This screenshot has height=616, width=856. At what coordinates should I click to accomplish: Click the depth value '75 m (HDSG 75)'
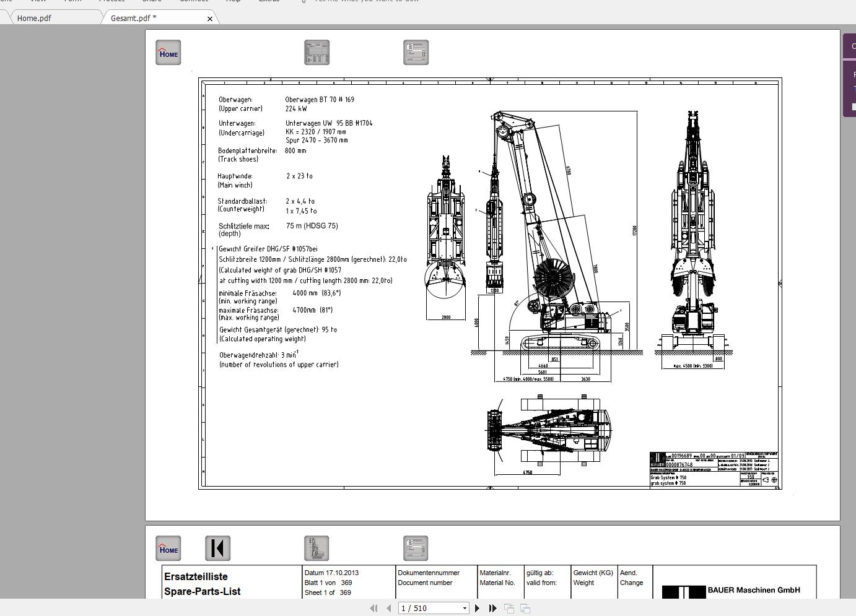click(312, 226)
